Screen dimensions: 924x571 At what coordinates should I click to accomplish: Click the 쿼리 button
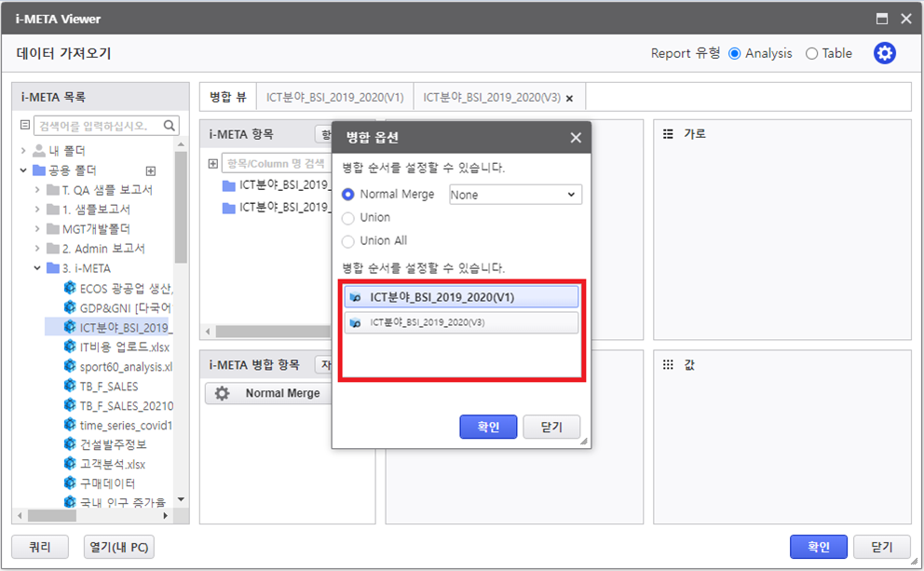[40, 547]
